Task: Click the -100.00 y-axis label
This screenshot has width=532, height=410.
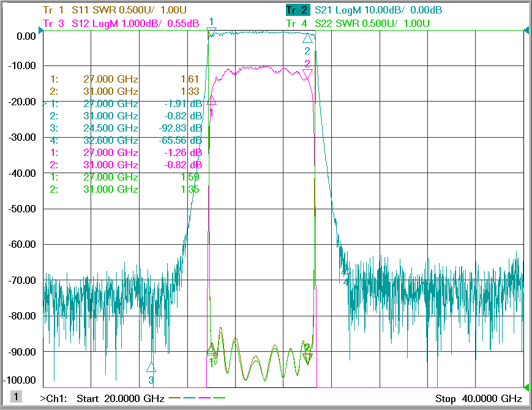Action: [x=20, y=380]
